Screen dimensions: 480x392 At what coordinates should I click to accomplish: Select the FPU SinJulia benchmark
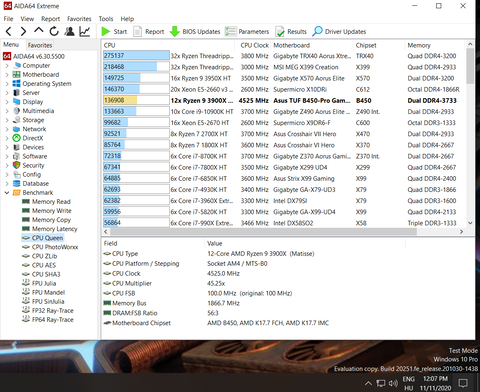(43, 302)
